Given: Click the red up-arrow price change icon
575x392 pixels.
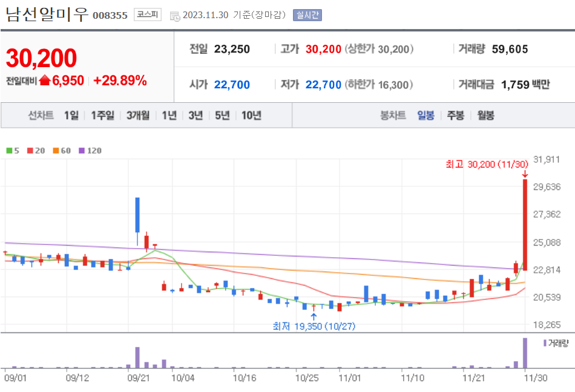Looking at the screenshot, I should [x=45, y=80].
